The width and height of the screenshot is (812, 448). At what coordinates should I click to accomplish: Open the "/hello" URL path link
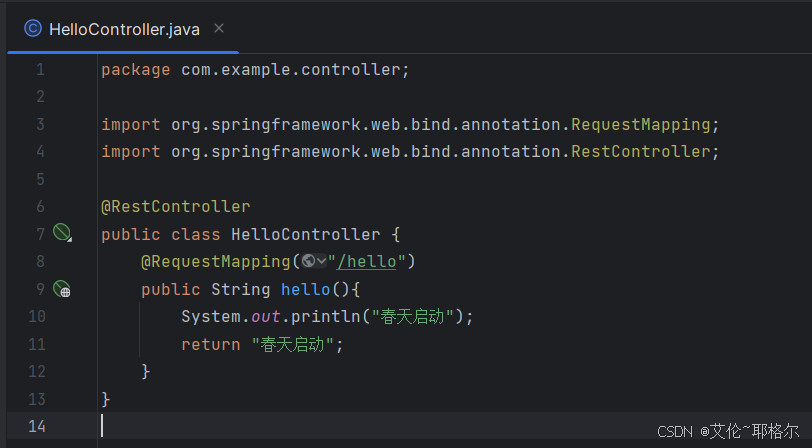pos(370,262)
